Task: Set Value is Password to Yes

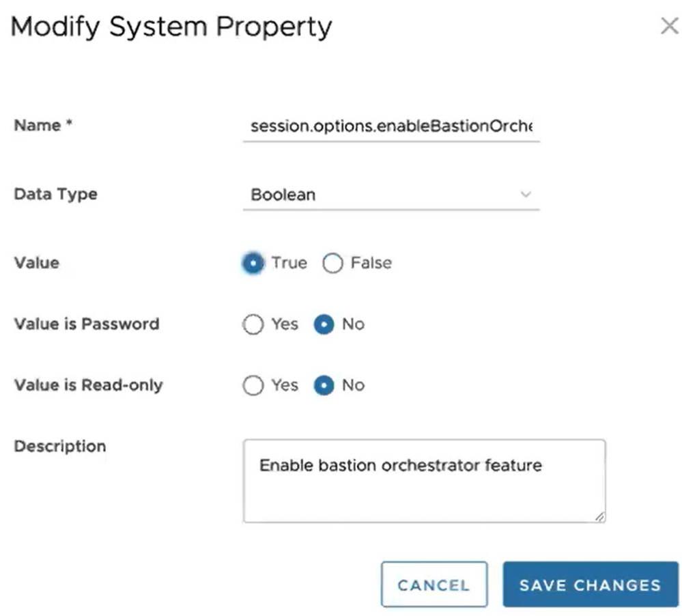Action: pyautogui.click(x=253, y=324)
